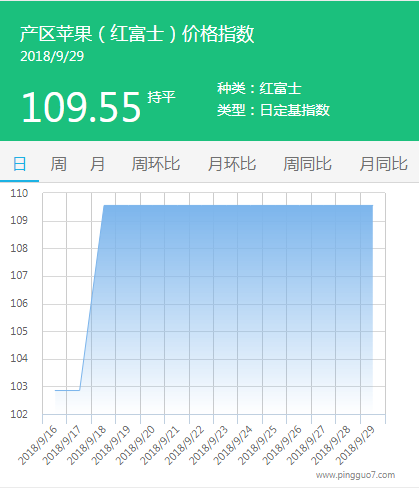The image size is (419, 488).
Task: Click the title 产区苹果（红富士）价格指数
Action: pos(137,34)
